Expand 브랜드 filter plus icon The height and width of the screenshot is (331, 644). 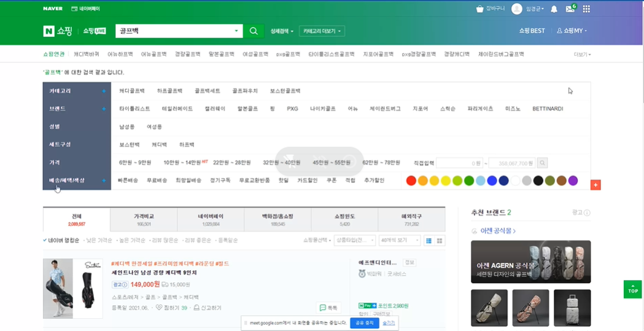coord(104,109)
